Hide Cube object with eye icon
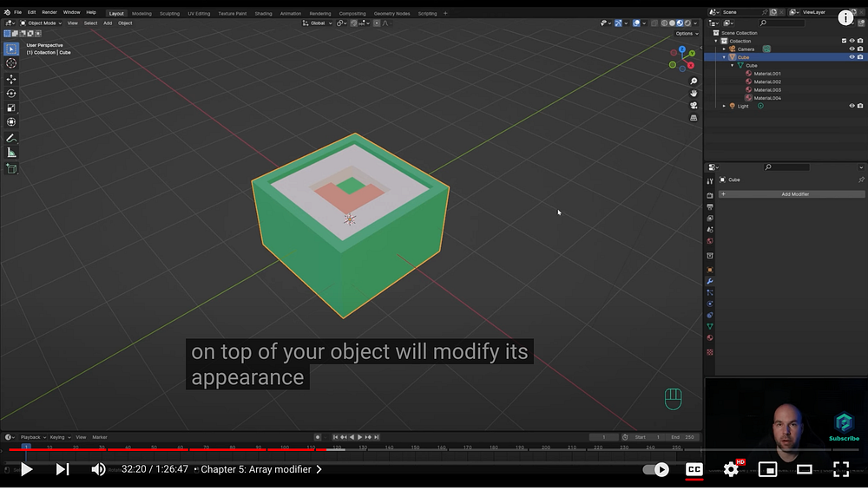Viewport: 868px width, 490px height. coord(852,57)
